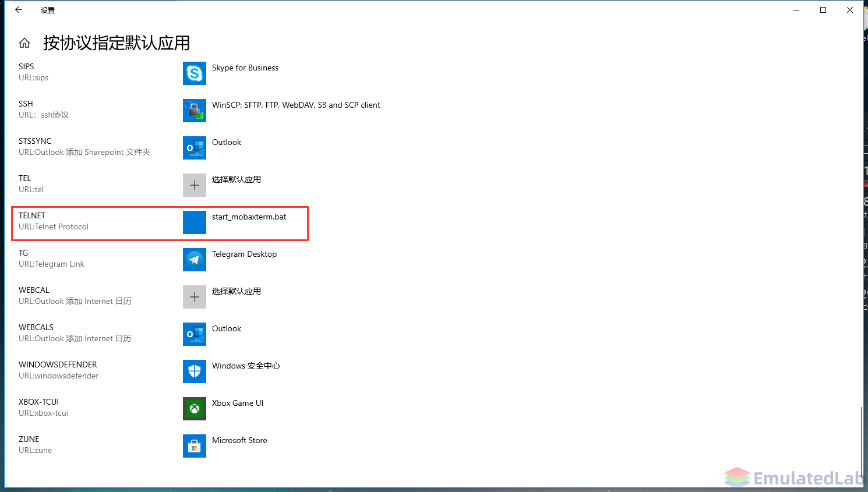Change Telegram Desktop default for TG

[245, 254]
